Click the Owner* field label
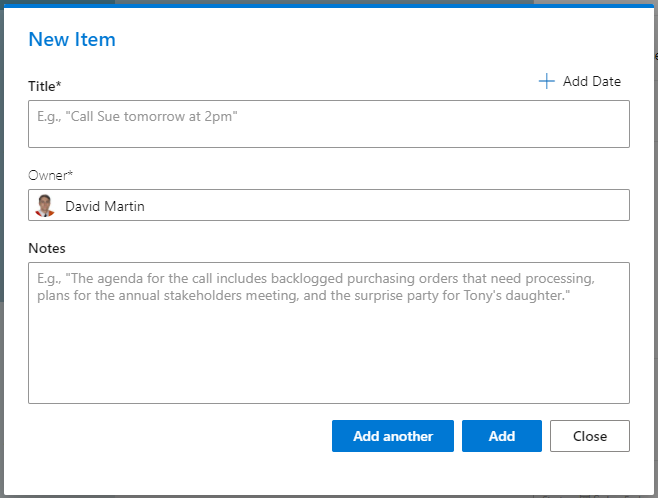This screenshot has width=658, height=498. (x=51, y=175)
